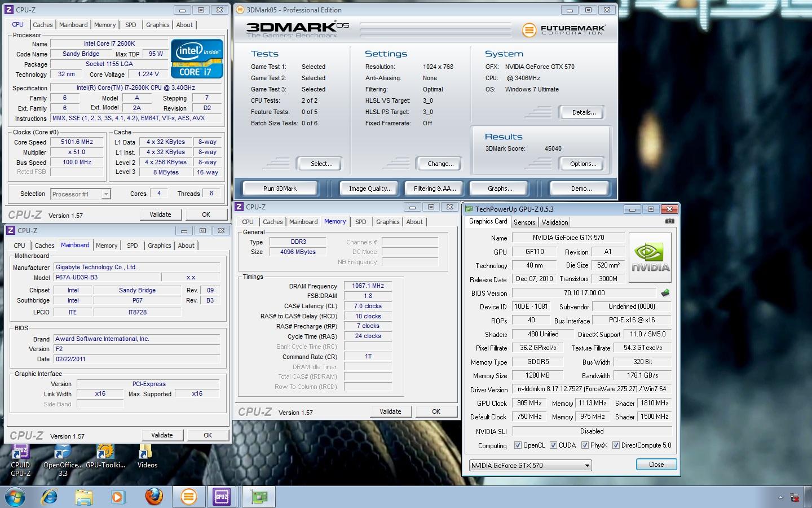Click the BIOS Version field 70.10.17.00.00

[584, 293]
